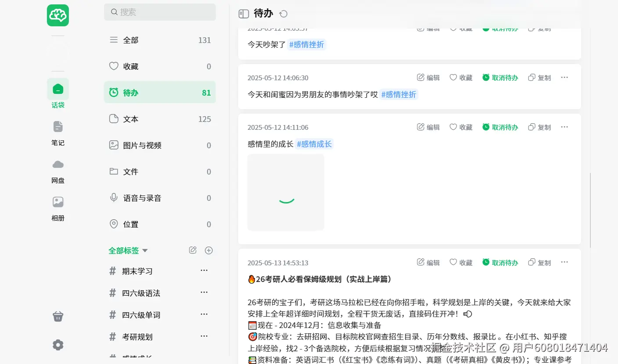Open more options for 考研规划 tag
This screenshot has width=618, height=364.
pyautogui.click(x=204, y=336)
